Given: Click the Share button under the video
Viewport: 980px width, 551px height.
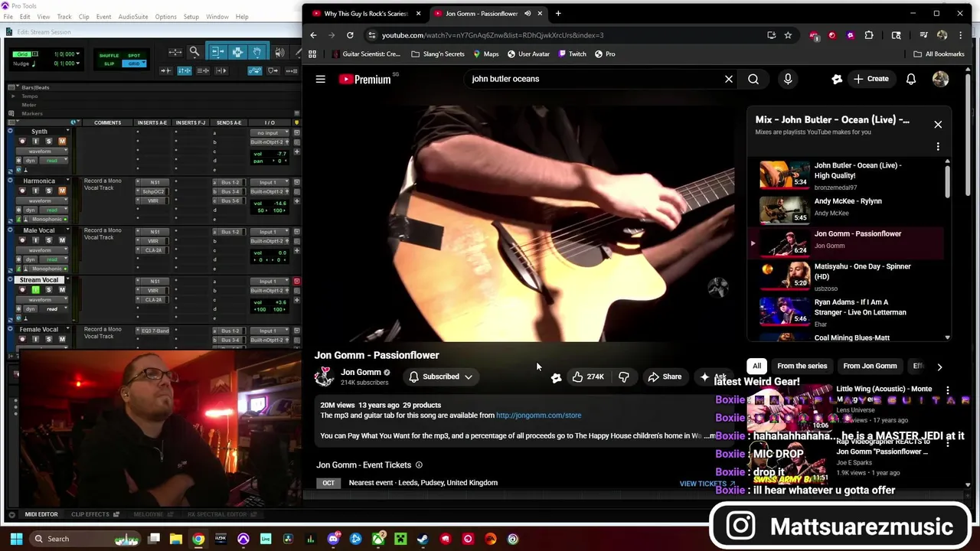Looking at the screenshot, I should [665, 377].
